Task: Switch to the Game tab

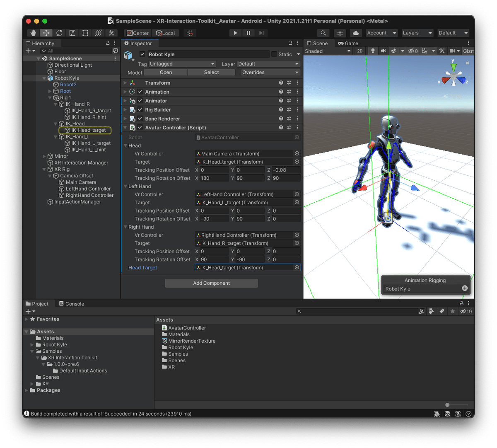Action: click(x=348, y=43)
